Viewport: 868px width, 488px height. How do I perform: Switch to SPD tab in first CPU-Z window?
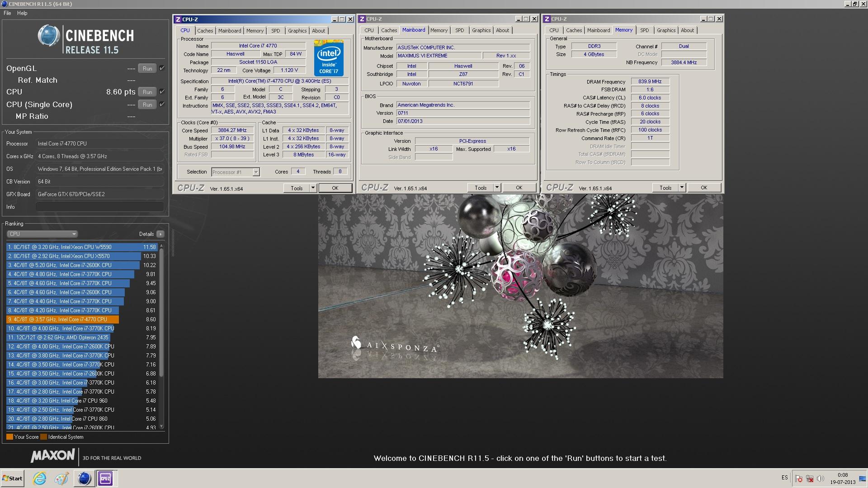pyautogui.click(x=276, y=31)
